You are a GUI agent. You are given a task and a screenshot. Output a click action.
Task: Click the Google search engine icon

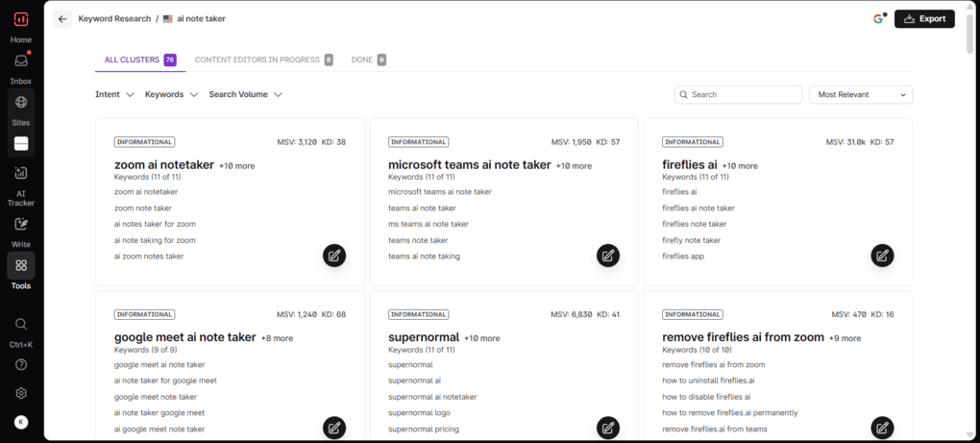(879, 19)
